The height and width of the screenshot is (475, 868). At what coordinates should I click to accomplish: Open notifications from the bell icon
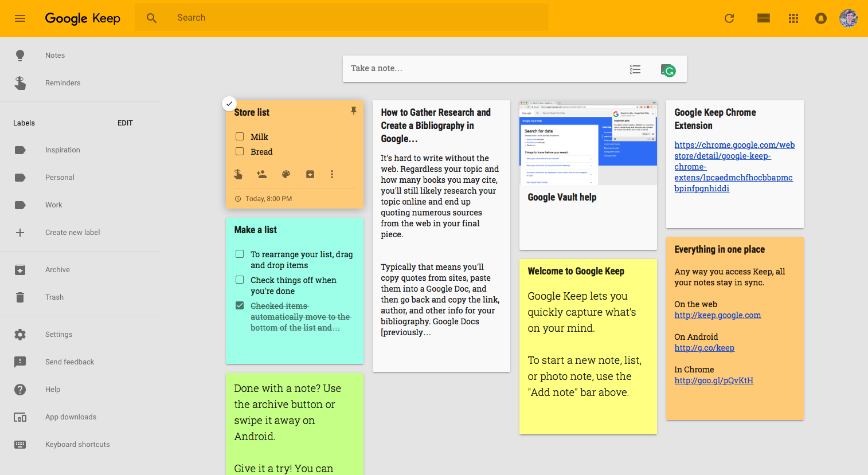tap(820, 18)
